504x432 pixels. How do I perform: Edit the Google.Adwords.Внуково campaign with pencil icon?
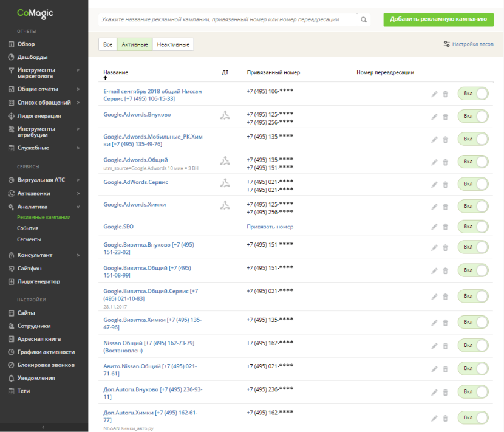tap(434, 117)
